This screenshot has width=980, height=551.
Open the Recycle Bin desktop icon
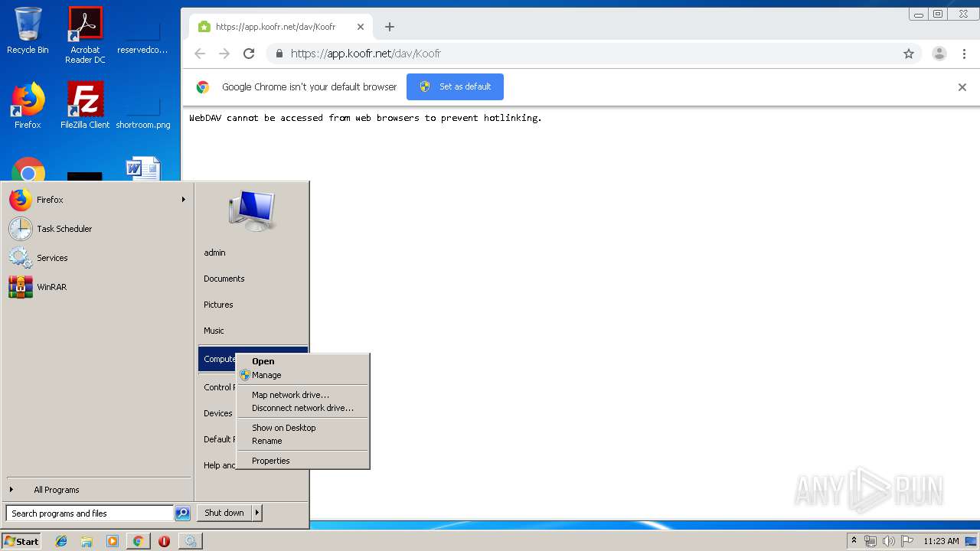28,31
